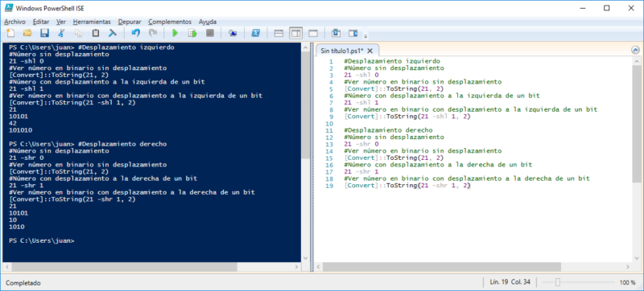Open the Depurar menu
The height and width of the screenshot is (291, 644).
[x=130, y=22]
